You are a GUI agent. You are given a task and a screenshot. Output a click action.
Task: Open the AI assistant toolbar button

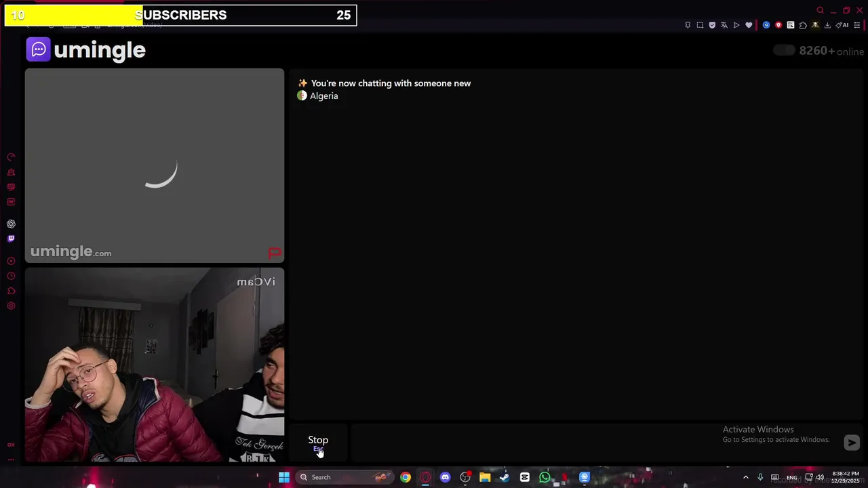coord(842,25)
